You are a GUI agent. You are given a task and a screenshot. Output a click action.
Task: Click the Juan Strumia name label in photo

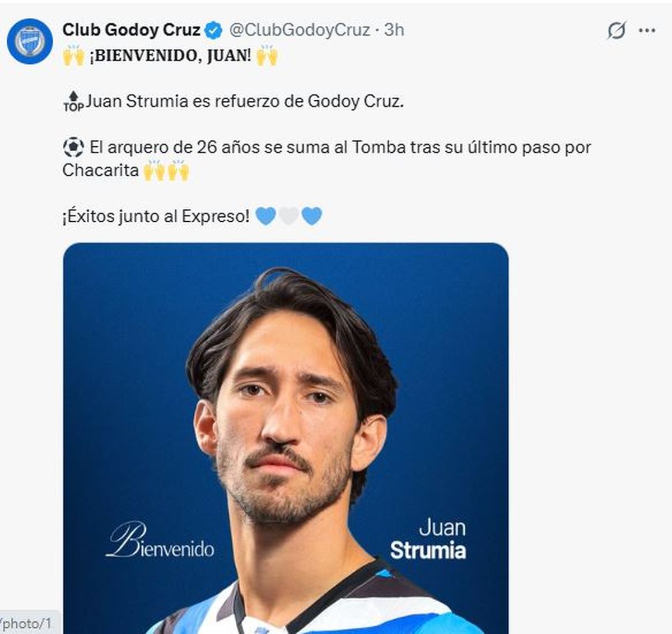point(429,540)
